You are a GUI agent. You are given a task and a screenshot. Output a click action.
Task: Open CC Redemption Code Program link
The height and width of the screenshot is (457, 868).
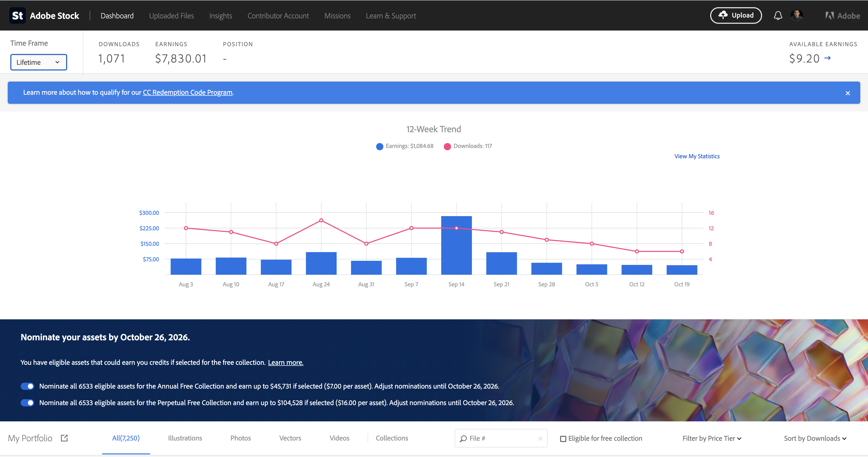[188, 92]
